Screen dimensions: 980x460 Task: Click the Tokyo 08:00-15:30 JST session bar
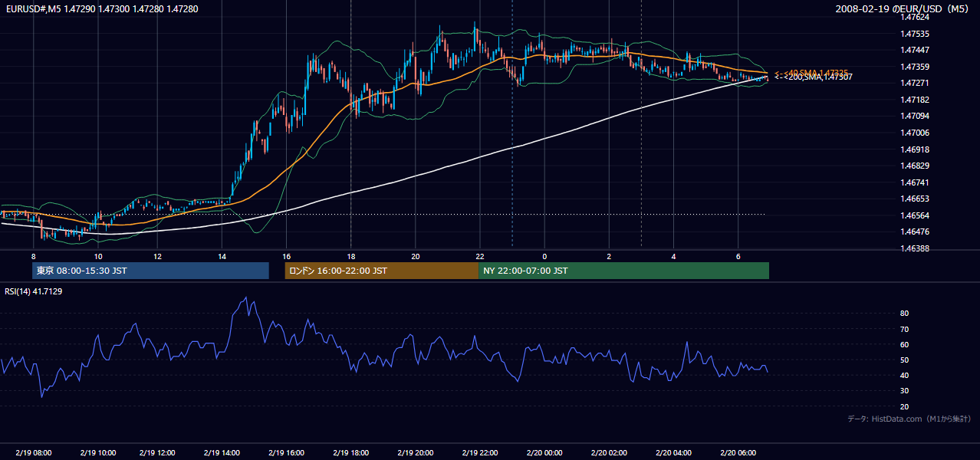click(x=150, y=271)
